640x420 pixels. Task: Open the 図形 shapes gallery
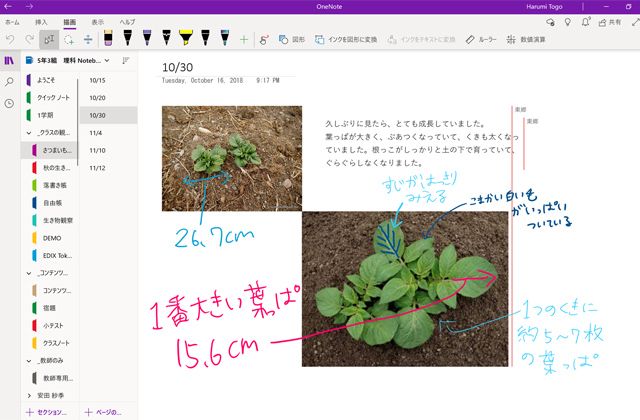pos(291,40)
